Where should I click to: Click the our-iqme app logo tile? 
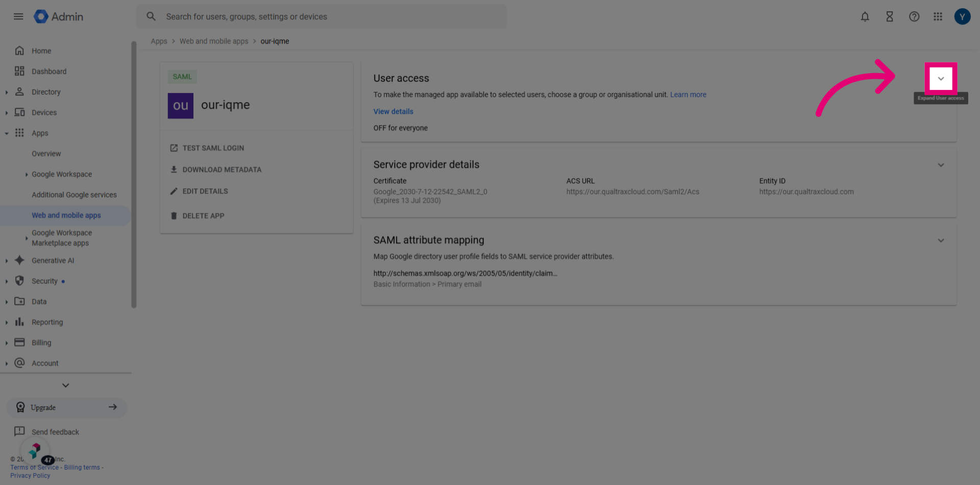click(181, 106)
